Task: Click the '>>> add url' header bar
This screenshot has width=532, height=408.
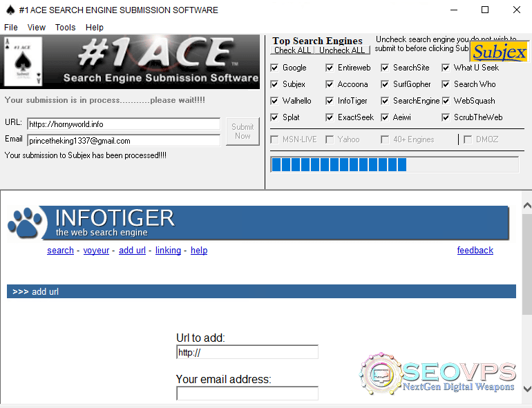Action: 261,291
